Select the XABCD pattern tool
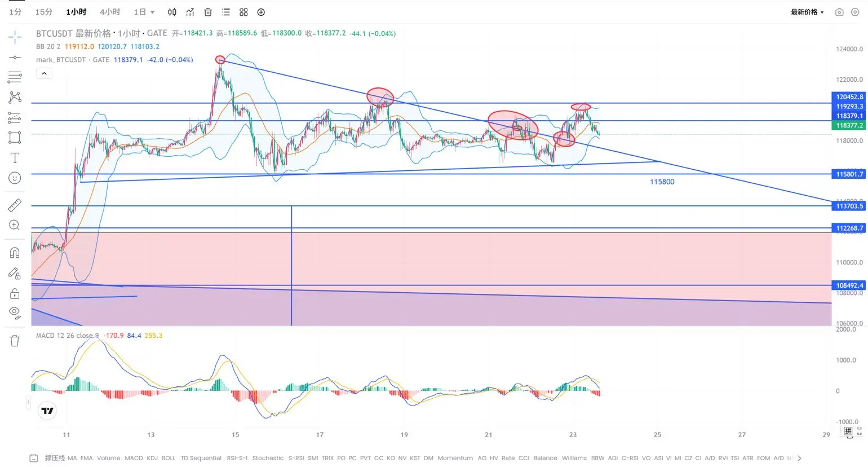This screenshot has width=868, height=467. (15, 97)
